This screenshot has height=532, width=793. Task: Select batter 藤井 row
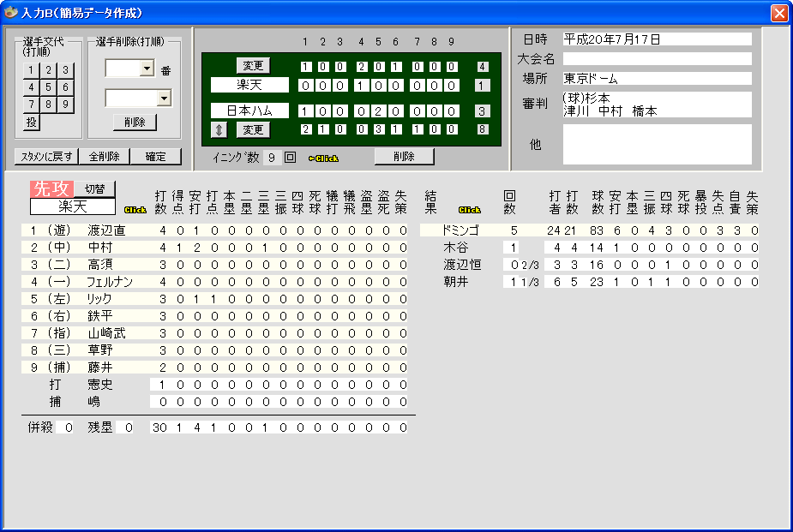(x=214, y=368)
